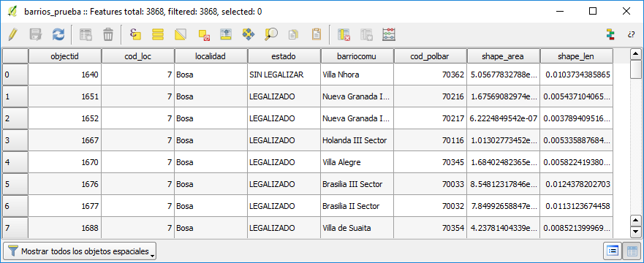
Task: Click the cod_polbar 70345 cell
Action: tap(430, 162)
